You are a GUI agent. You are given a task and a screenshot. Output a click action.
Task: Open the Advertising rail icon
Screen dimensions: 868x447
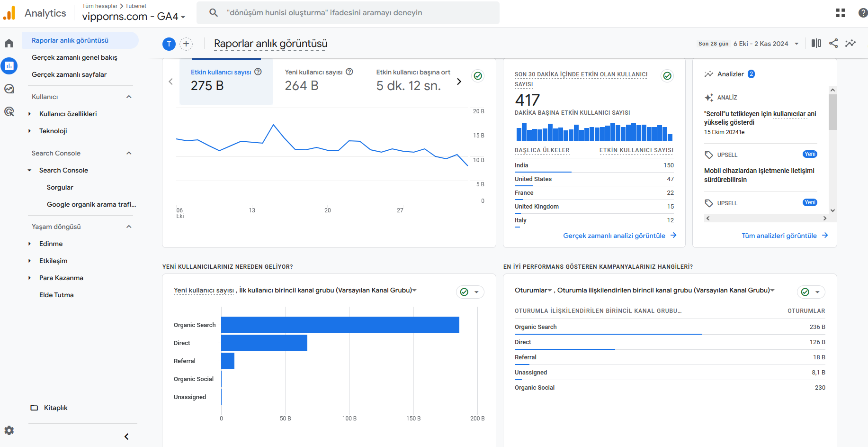coord(9,111)
